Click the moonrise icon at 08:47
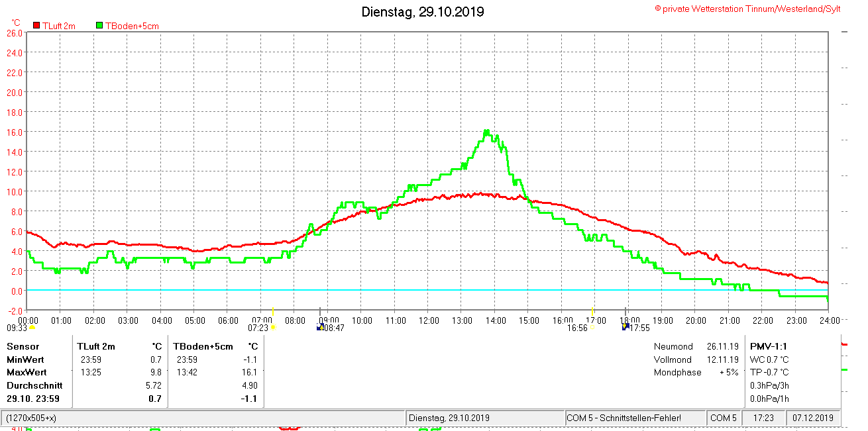The width and height of the screenshot is (868, 431). [321, 326]
